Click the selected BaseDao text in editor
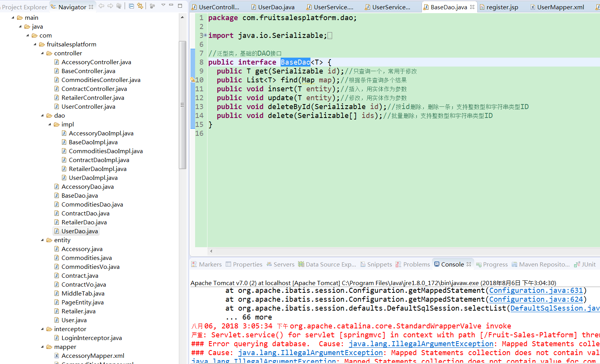 click(295, 62)
